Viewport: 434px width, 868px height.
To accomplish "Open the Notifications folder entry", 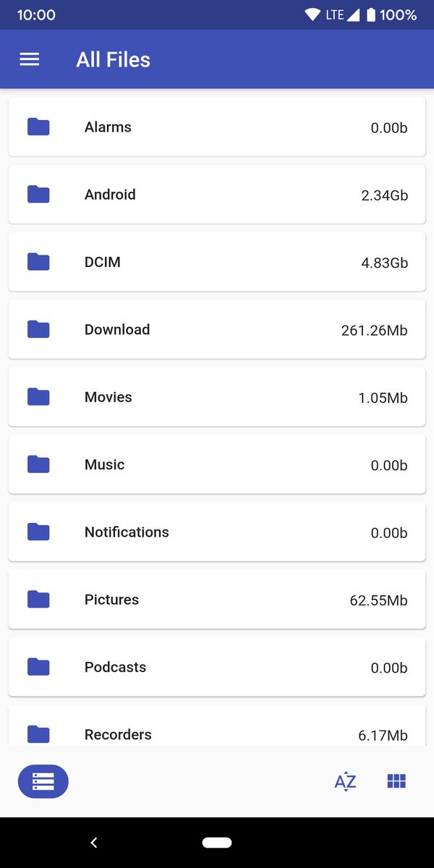I will [x=217, y=532].
